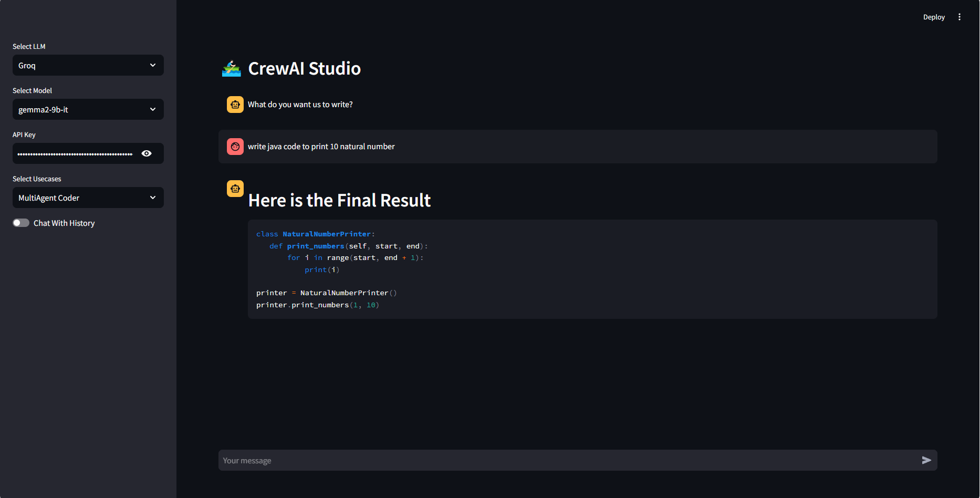Click the API Key password field

pos(76,153)
